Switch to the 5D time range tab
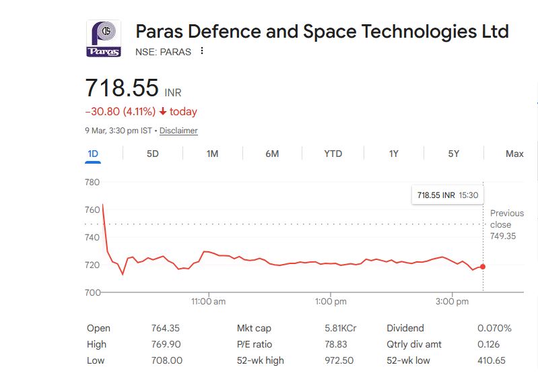538x392 pixels. click(153, 154)
